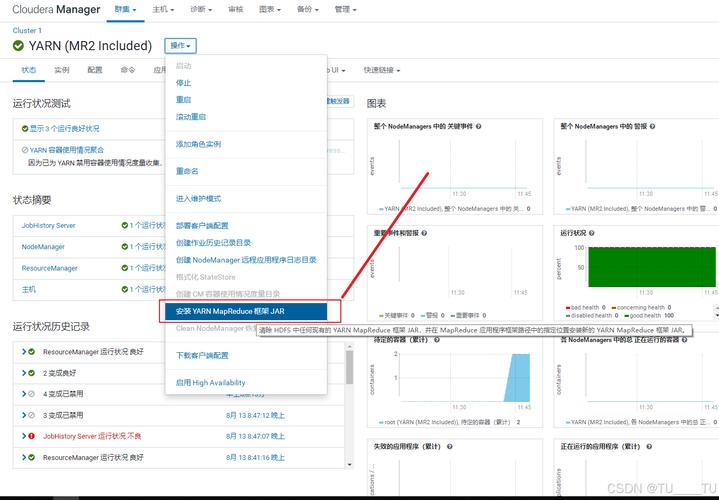
Task: Click gray disabled icon of 4 变成已禁用 row
Action: tap(31, 394)
